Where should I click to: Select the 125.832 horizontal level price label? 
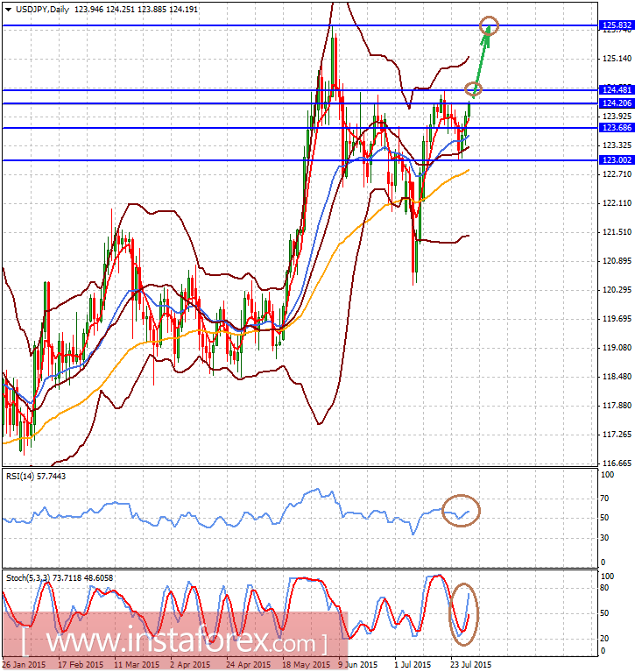(x=617, y=25)
